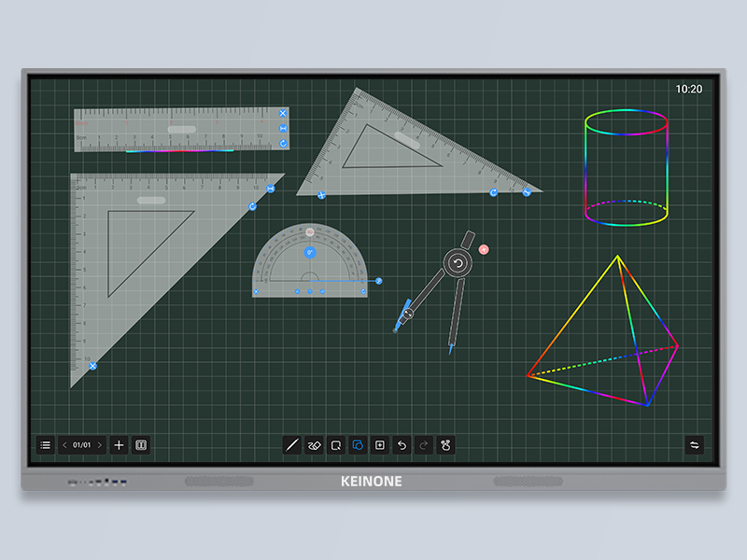This screenshot has width=747, height=560.
Task: Close the large set square ruler
Action: 92,367
